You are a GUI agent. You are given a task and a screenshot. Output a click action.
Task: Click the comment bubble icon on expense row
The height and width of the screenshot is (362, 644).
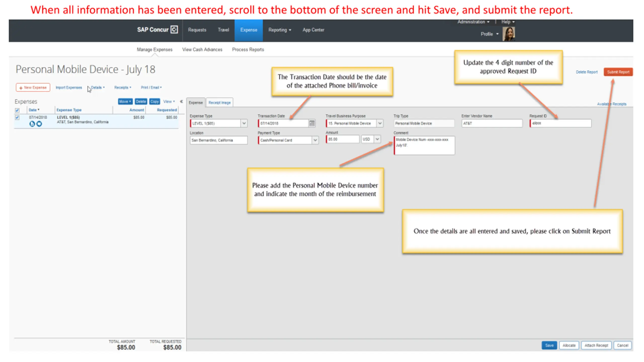click(39, 124)
